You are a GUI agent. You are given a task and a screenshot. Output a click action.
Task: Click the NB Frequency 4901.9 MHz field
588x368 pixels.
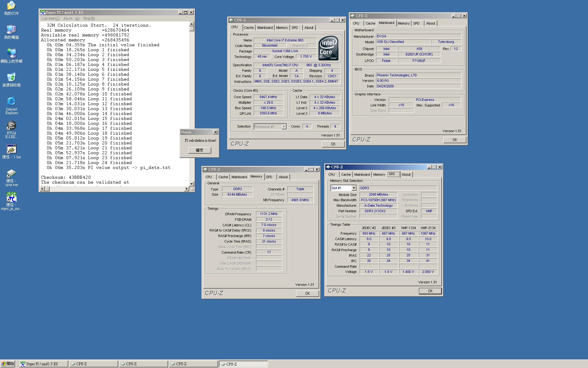300,200
